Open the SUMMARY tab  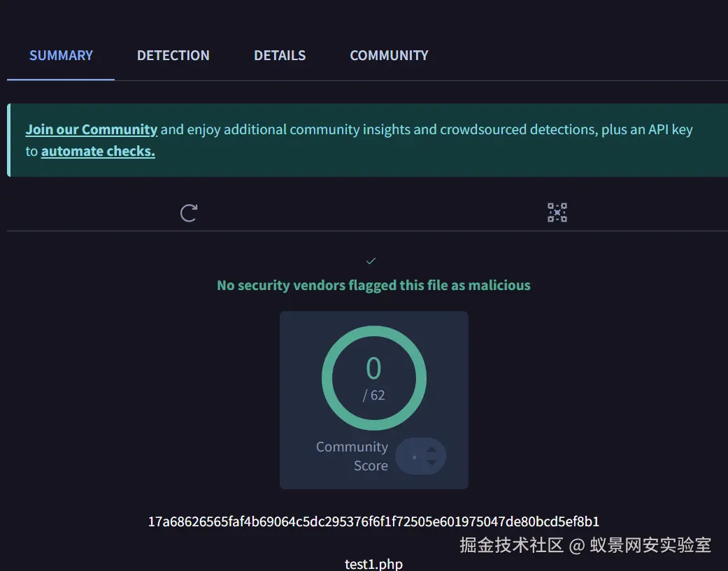tap(61, 56)
